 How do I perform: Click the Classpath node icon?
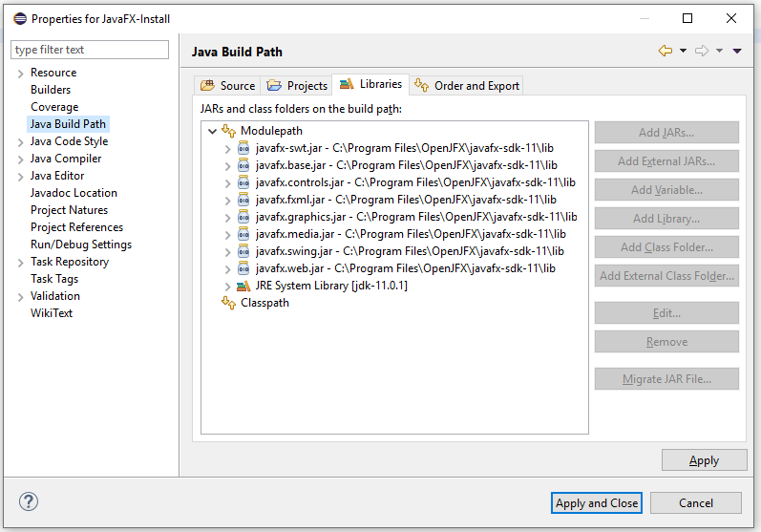228,303
